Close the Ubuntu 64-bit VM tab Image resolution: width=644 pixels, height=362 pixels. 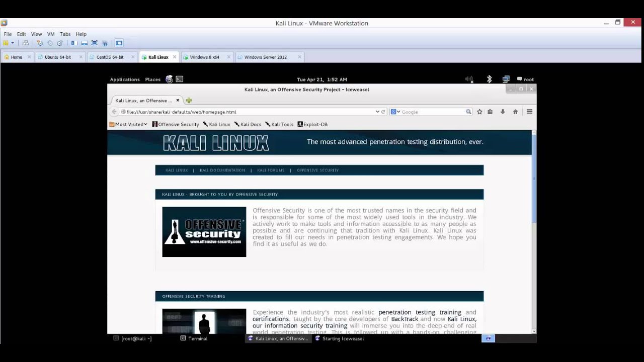point(80,57)
